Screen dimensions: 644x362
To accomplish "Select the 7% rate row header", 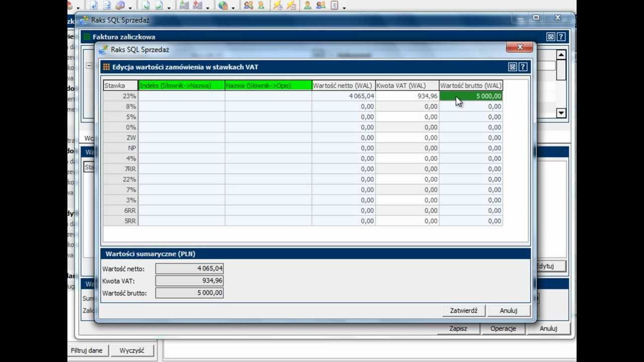I will tap(121, 190).
